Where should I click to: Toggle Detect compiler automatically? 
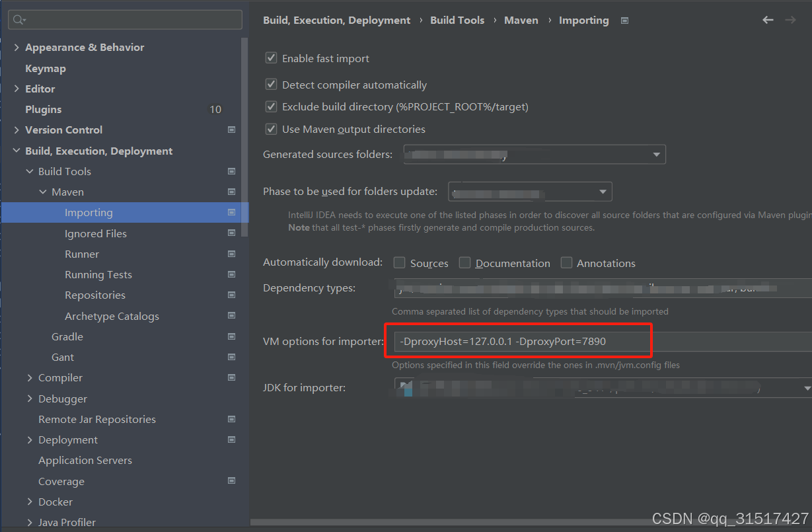coord(271,85)
